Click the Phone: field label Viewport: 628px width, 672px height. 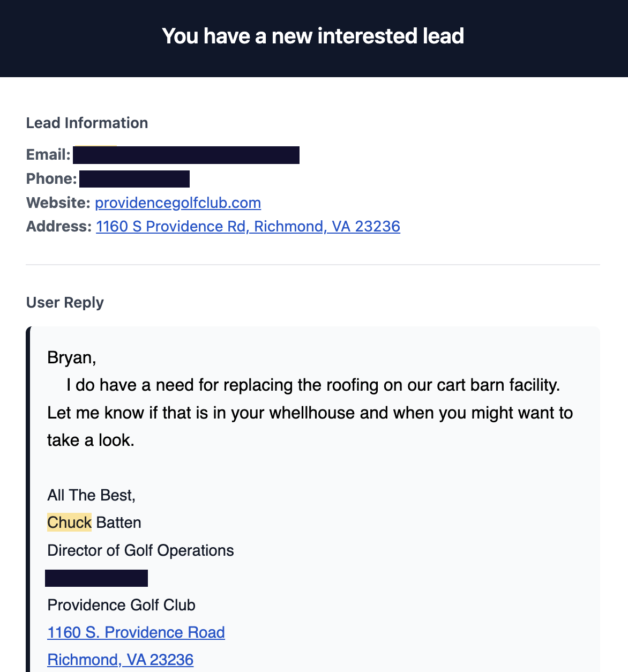51,179
